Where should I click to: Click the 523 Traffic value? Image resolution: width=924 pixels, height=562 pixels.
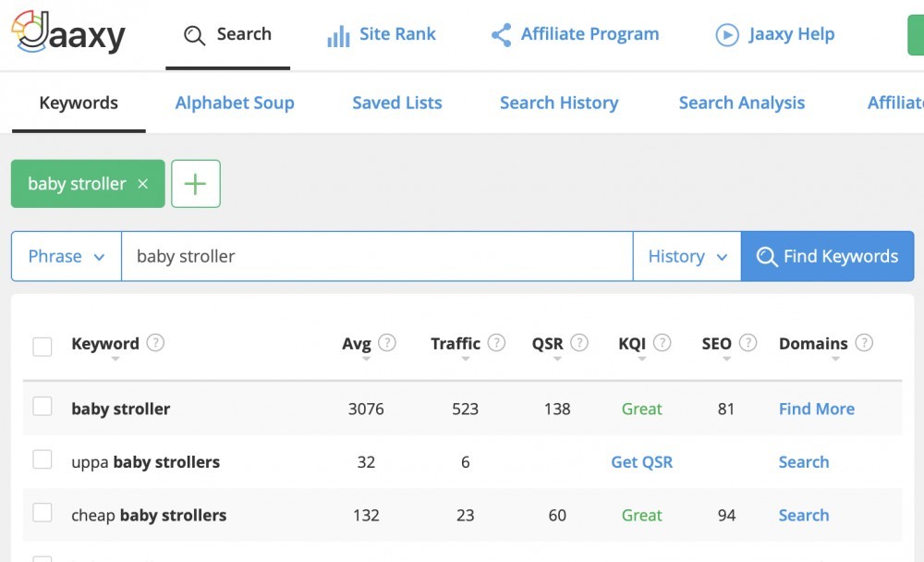tap(465, 409)
